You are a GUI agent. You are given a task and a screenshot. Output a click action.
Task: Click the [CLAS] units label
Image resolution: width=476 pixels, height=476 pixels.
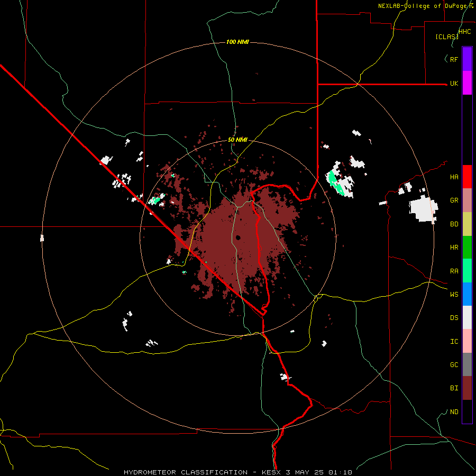click(x=447, y=36)
